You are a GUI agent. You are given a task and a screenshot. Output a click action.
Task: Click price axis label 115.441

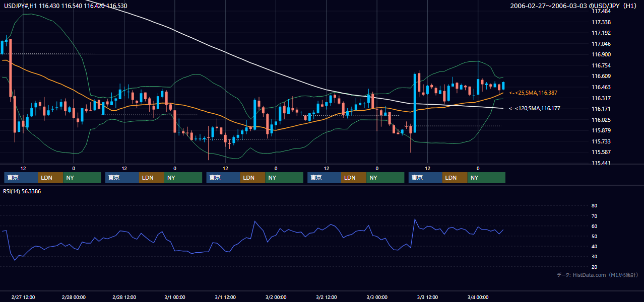pyautogui.click(x=601, y=163)
